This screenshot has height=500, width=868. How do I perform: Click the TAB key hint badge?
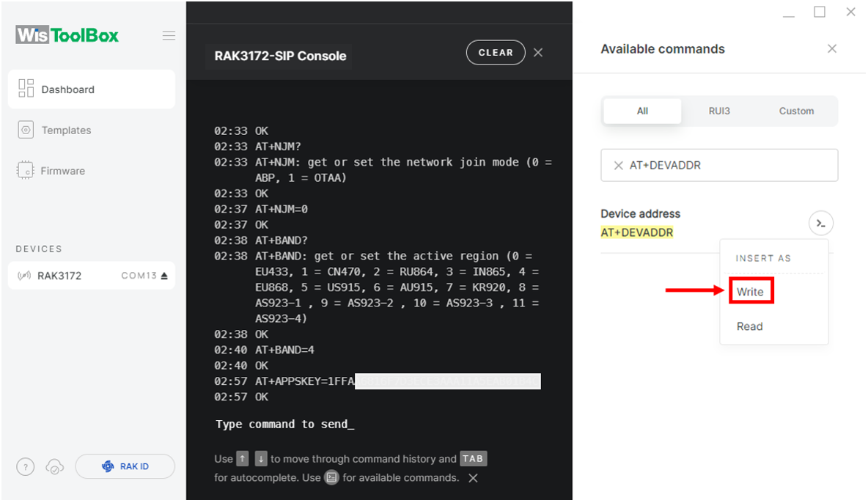tap(474, 458)
